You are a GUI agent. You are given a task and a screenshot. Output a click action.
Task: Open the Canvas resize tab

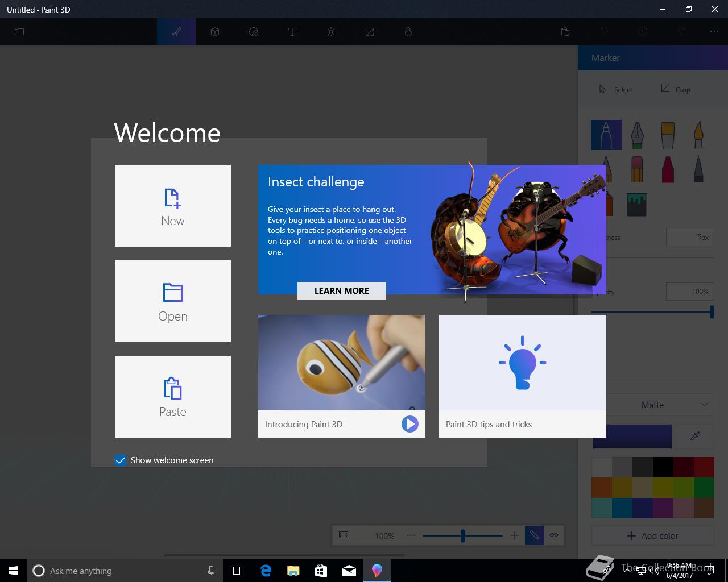click(370, 32)
